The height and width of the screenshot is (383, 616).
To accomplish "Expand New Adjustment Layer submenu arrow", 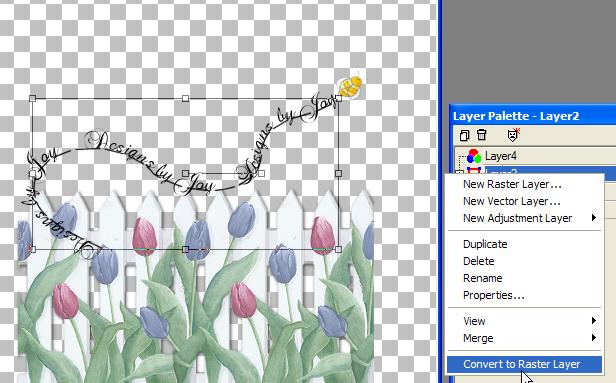I will coord(594,218).
